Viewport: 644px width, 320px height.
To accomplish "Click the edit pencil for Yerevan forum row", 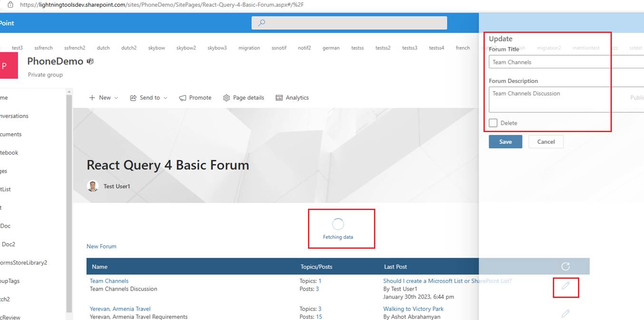I will (565, 313).
